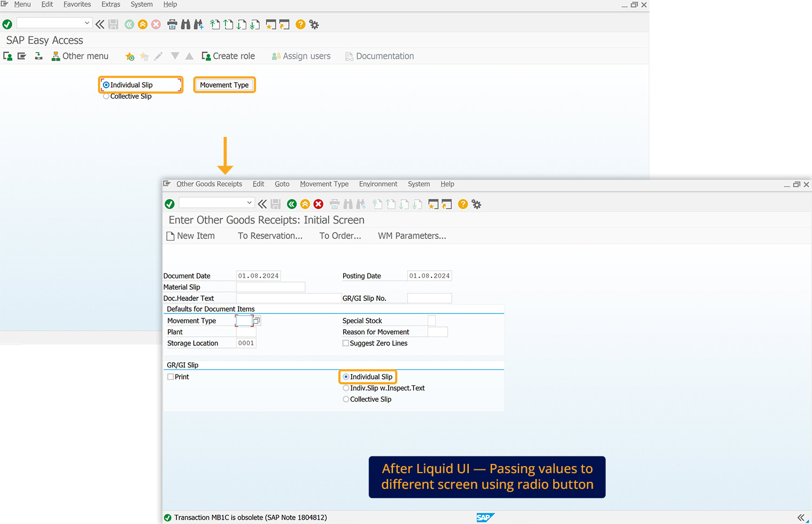Click the Storage Location field showing 0001
The image size is (812, 524).
pyautogui.click(x=246, y=343)
